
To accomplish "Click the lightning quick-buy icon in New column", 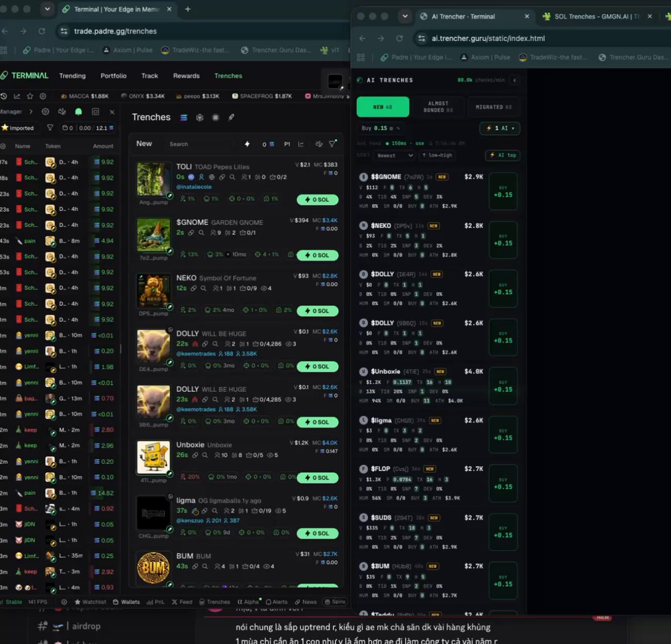I will [247, 144].
